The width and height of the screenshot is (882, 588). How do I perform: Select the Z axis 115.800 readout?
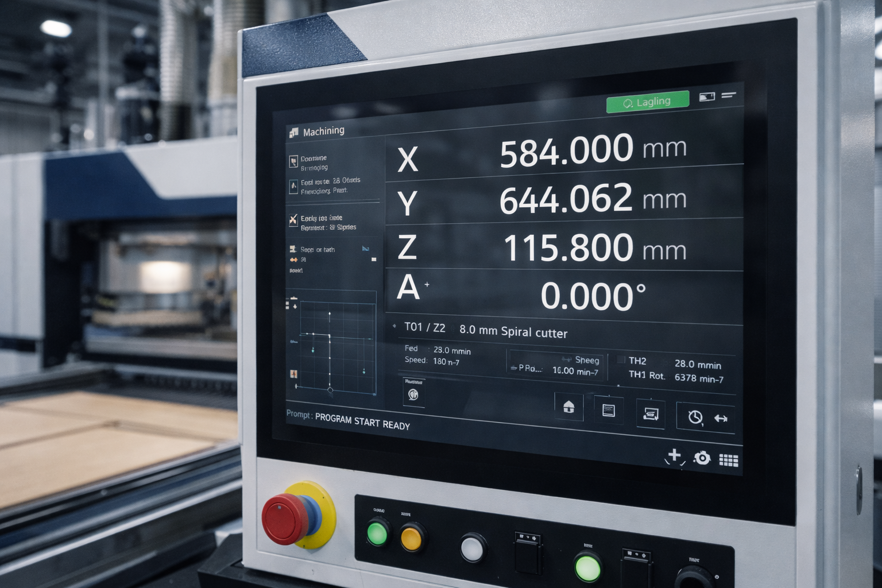(567, 248)
